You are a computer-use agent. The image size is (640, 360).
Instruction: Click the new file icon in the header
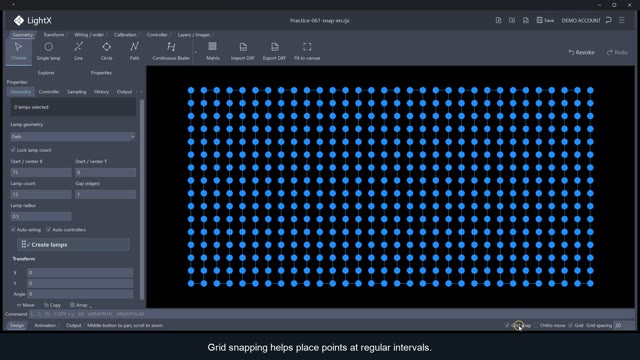(498, 20)
